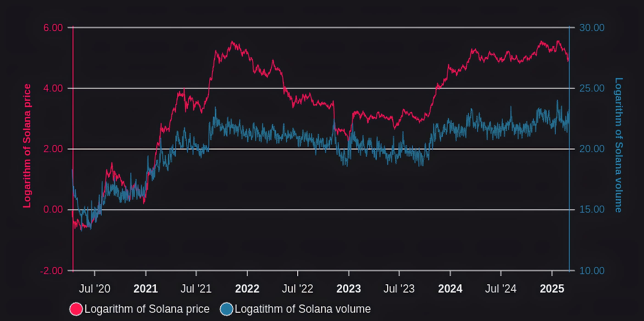Toggle the 'Logatithm of Solana volume' legend label
The width and height of the screenshot is (644, 321).
point(303,309)
